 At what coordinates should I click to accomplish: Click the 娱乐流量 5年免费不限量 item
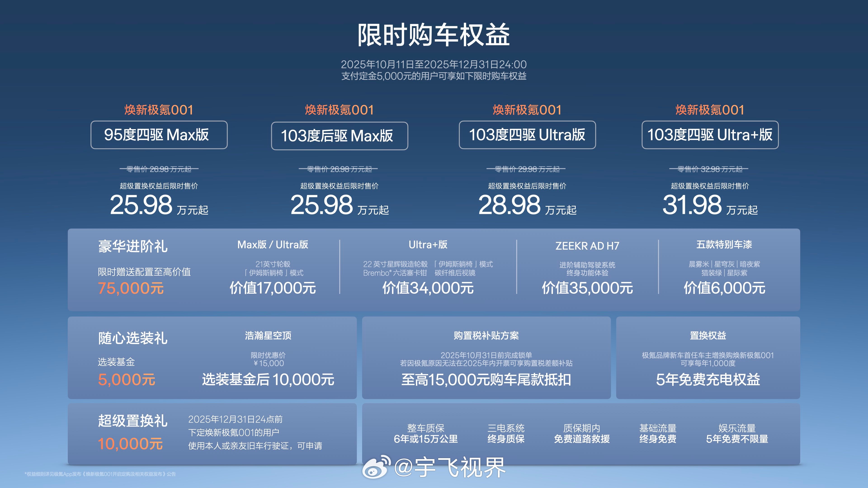[x=737, y=434]
